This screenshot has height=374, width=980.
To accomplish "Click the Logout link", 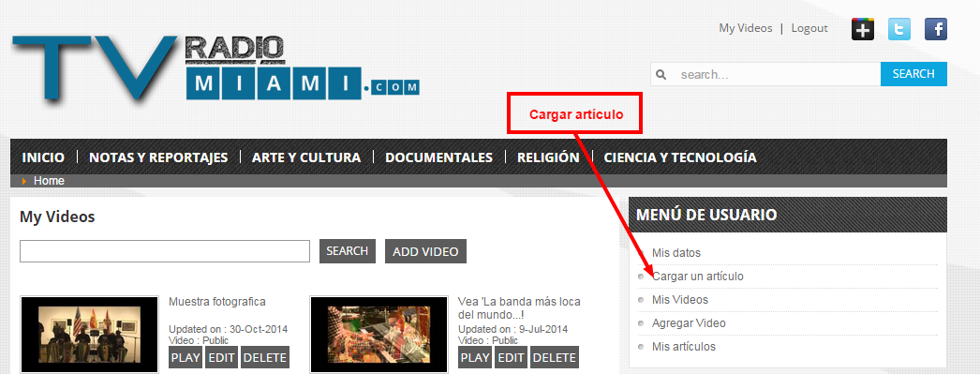I will click(x=809, y=28).
